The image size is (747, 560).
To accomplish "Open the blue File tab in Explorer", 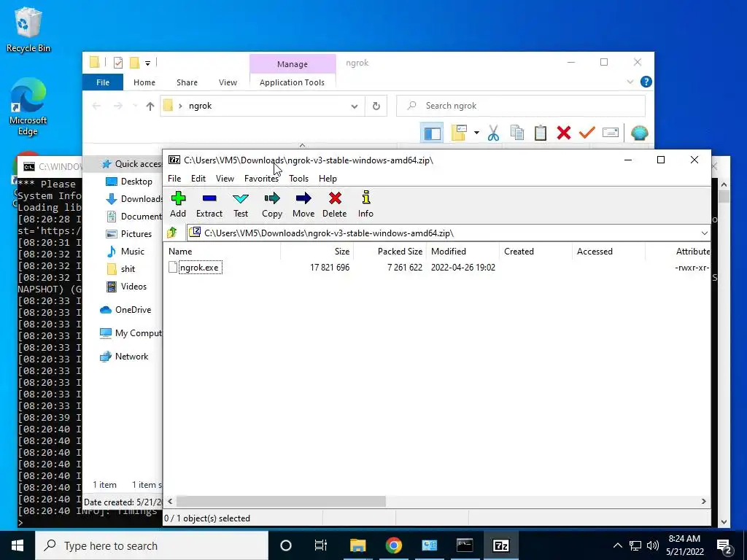I will [x=103, y=82].
